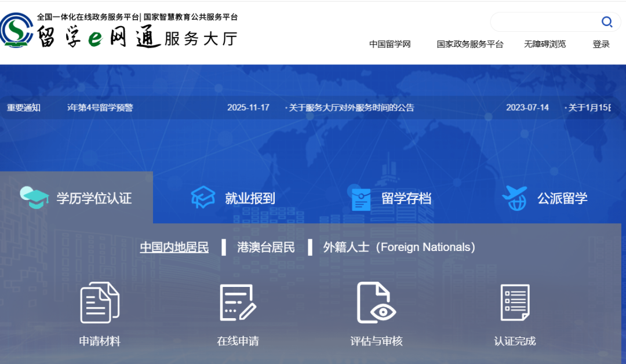Open 中国留学网 from the top navigation
Viewport: 626px width, 364px height.
pos(391,44)
